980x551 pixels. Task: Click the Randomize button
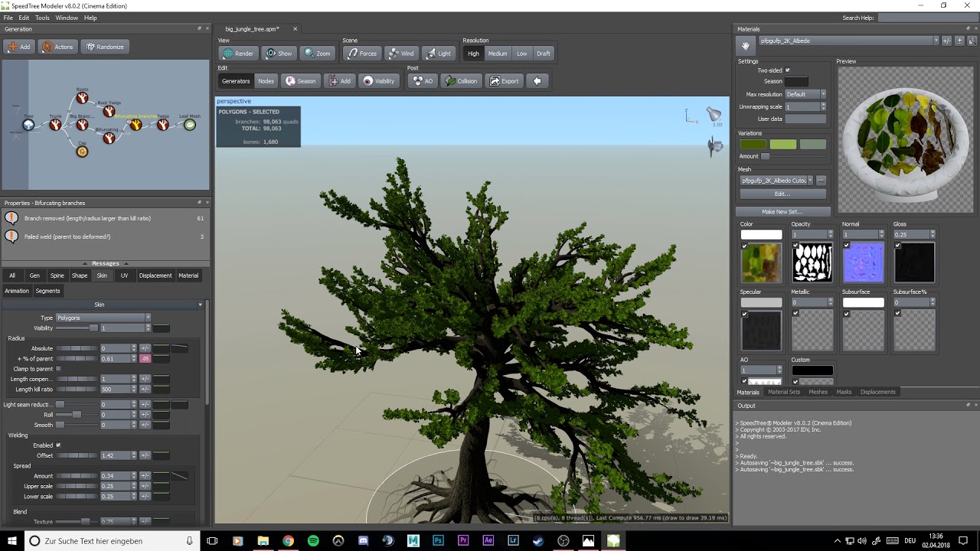click(105, 47)
